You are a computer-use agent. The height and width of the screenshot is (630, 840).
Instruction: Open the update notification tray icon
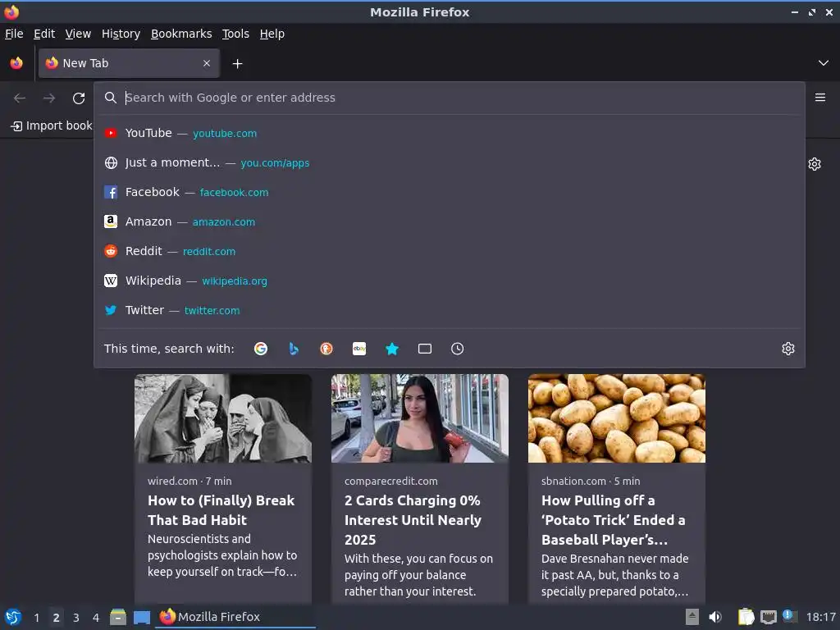(789, 616)
